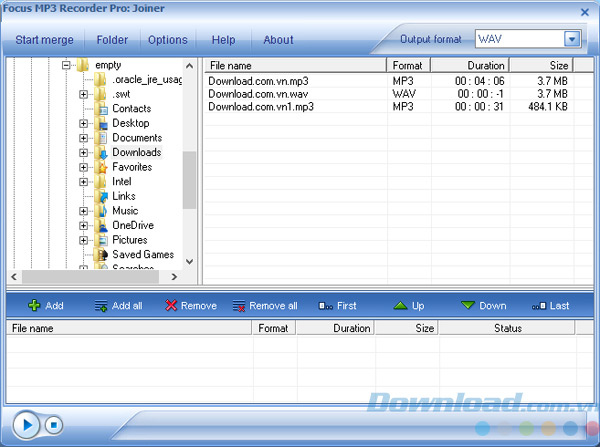Open the Output format dropdown arrow

[x=572, y=39]
